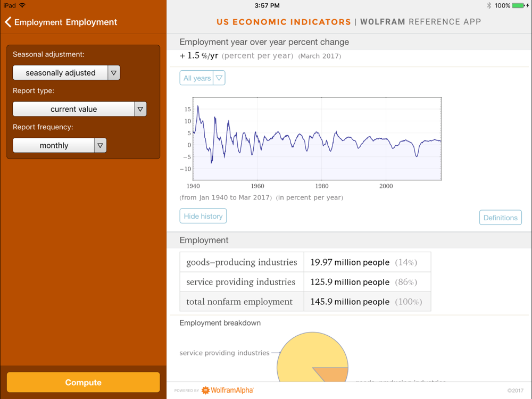Open the Definitions button

coord(500,218)
